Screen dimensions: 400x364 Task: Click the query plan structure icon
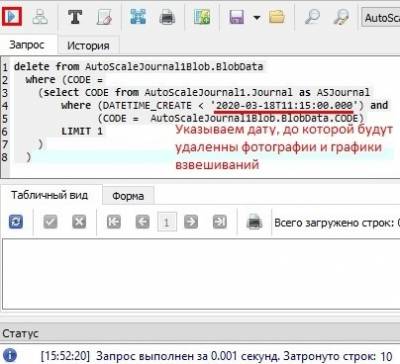click(40, 16)
